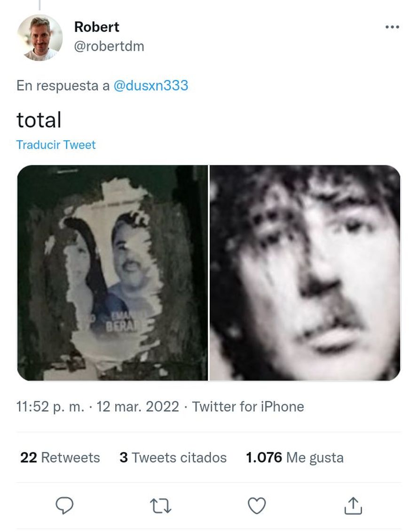Screen dimensions: 417x532
Task: View the 3 Tweets citados list
Action: tap(173, 457)
